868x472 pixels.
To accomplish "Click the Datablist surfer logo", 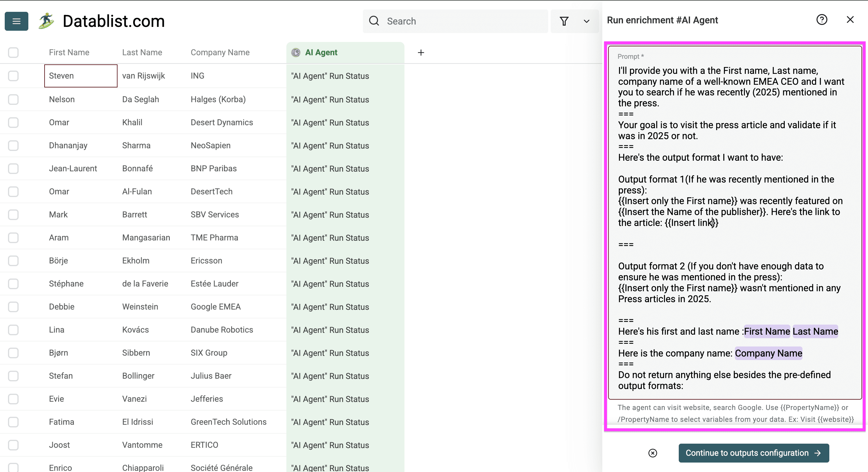I will pyautogui.click(x=46, y=21).
